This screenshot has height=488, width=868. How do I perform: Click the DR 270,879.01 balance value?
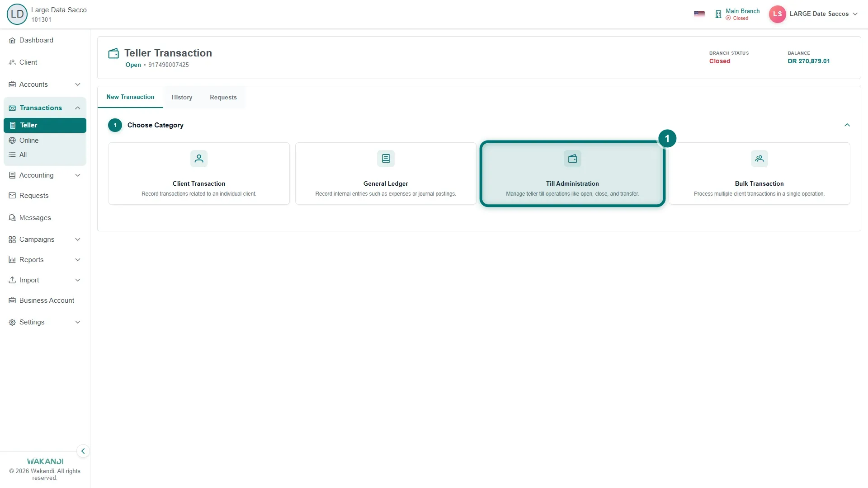point(809,61)
